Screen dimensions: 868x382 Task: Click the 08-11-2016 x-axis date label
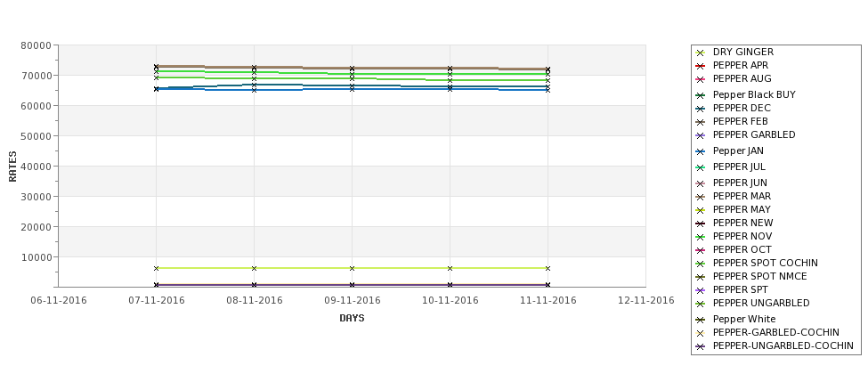click(254, 301)
